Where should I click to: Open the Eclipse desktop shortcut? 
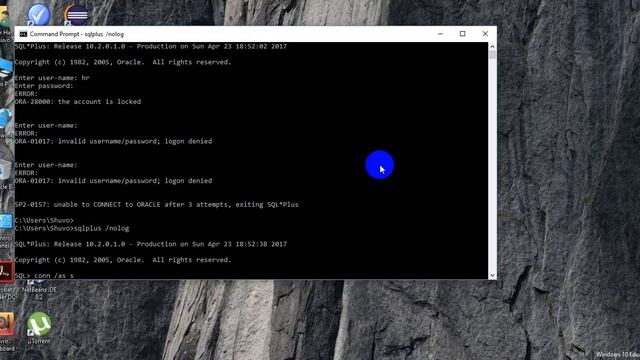(x=76, y=14)
